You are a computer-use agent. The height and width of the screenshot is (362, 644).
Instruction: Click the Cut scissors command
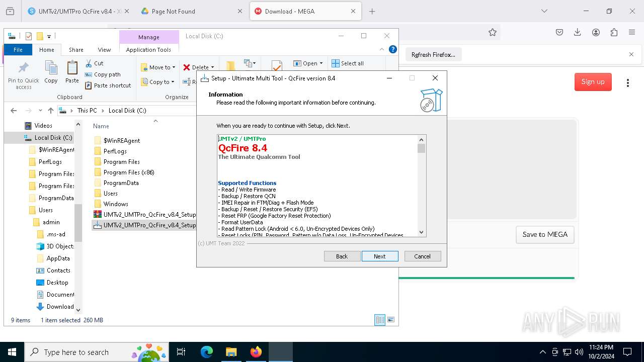[94, 63]
